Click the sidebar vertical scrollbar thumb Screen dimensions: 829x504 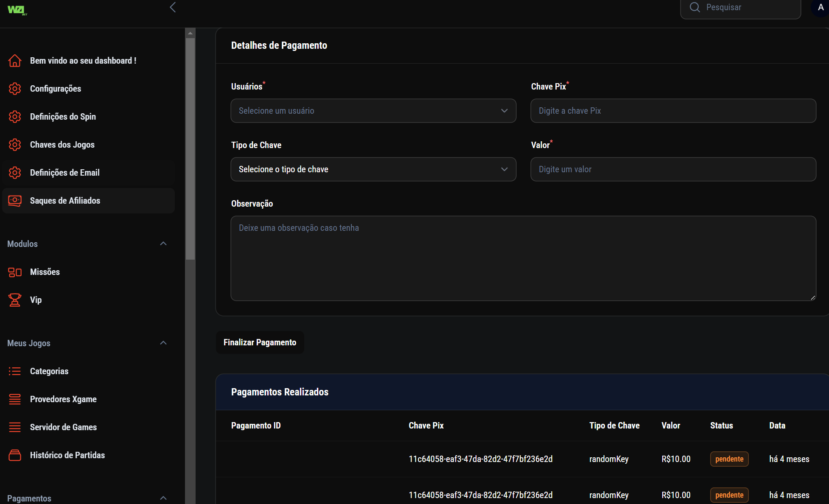pyautogui.click(x=190, y=148)
